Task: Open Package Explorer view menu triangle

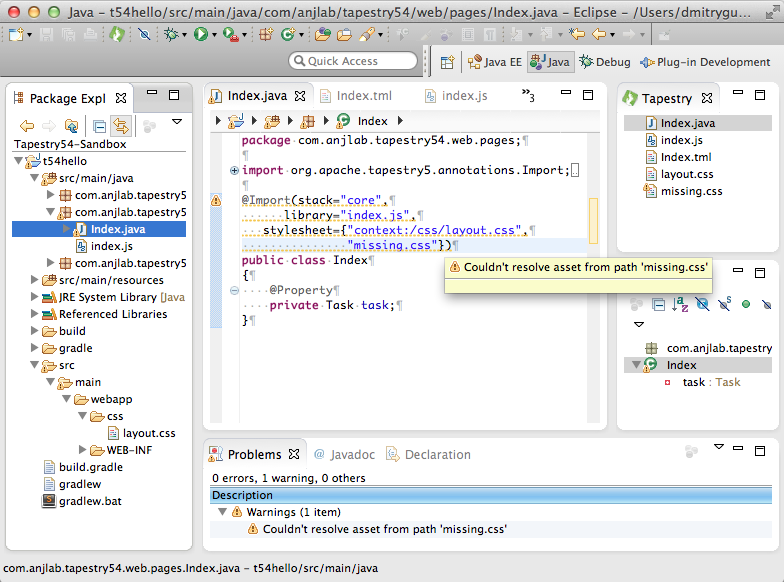Action: [x=177, y=122]
